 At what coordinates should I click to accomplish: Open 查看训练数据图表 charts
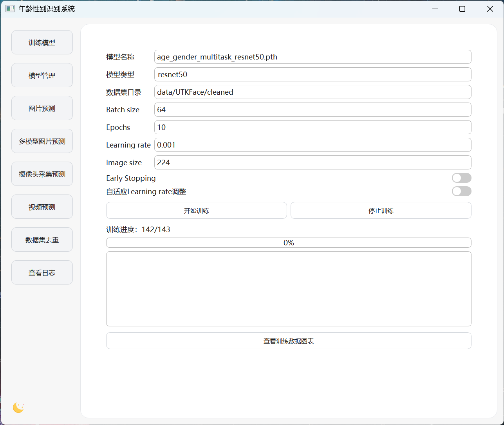pyautogui.click(x=289, y=341)
